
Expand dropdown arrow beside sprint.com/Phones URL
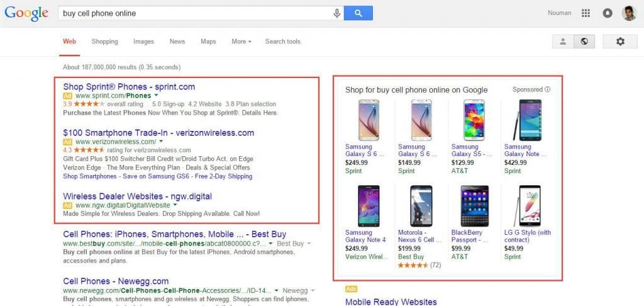[157, 96]
